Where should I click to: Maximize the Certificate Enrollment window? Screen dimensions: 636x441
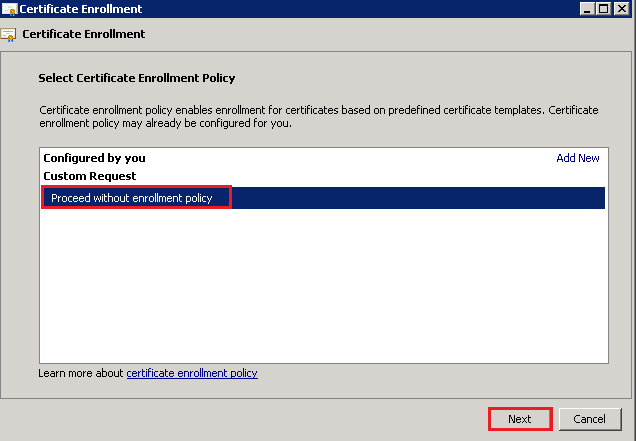click(x=606, y=9)
